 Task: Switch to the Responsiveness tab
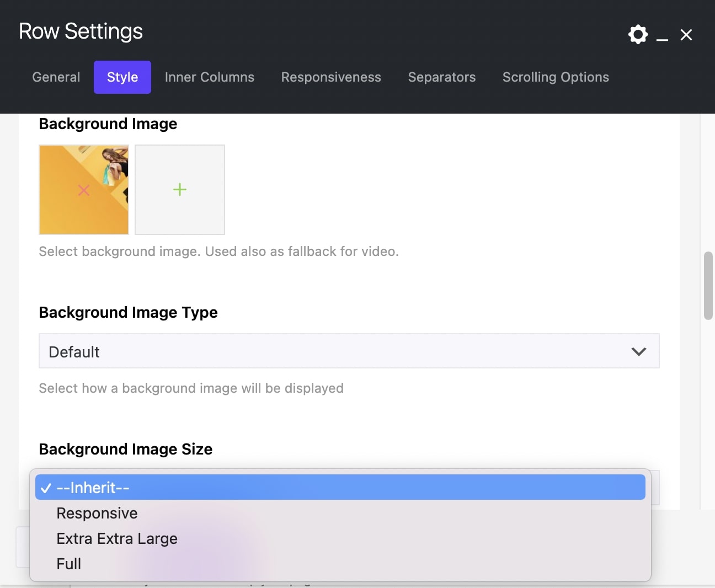pos(330,77)
